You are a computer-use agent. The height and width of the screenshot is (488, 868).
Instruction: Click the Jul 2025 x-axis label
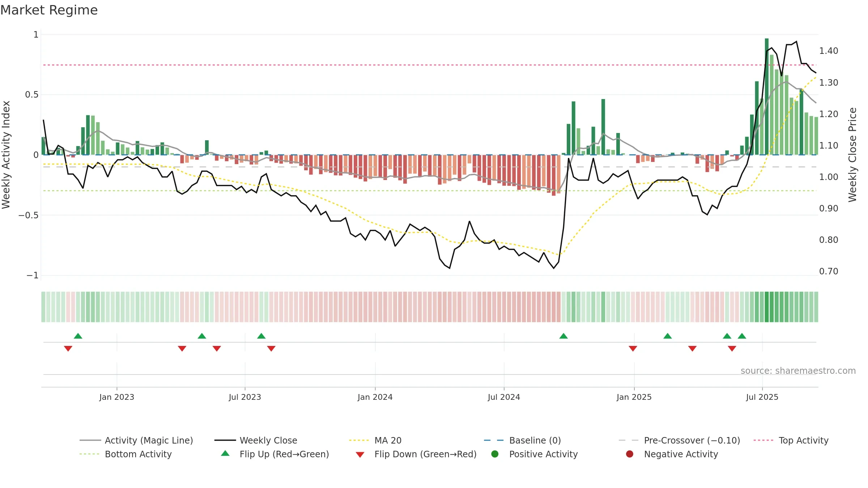pos(762,397)
